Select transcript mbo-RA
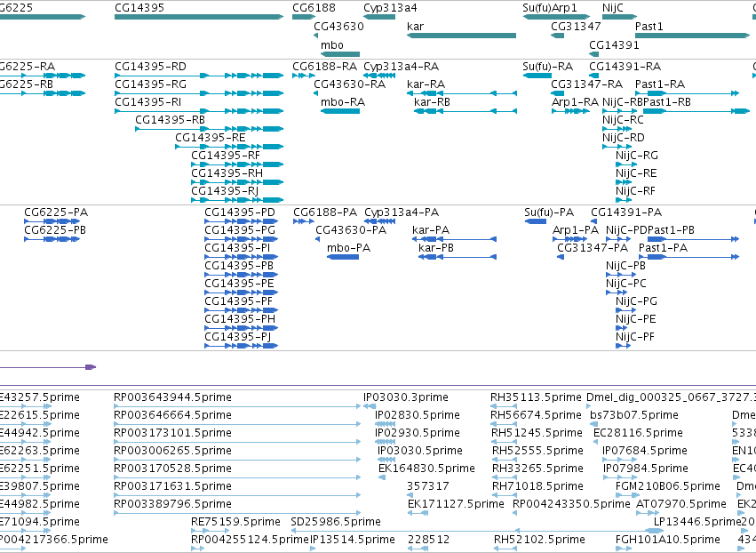The height and width of the screenshot is (553, 756). (340, 111)
